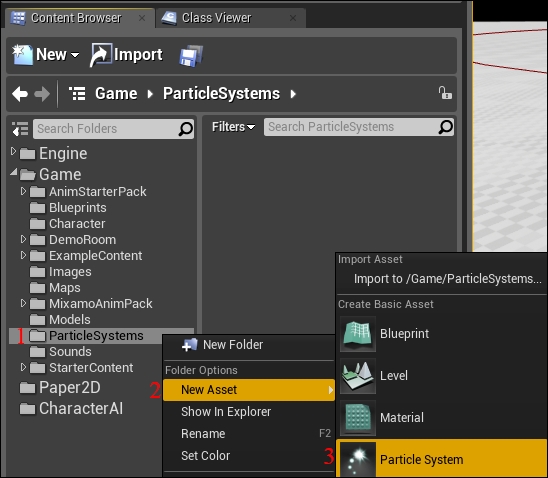Select the Blueprint asset icon
This screenshot has width=548, height=478.
coord(358,334)
